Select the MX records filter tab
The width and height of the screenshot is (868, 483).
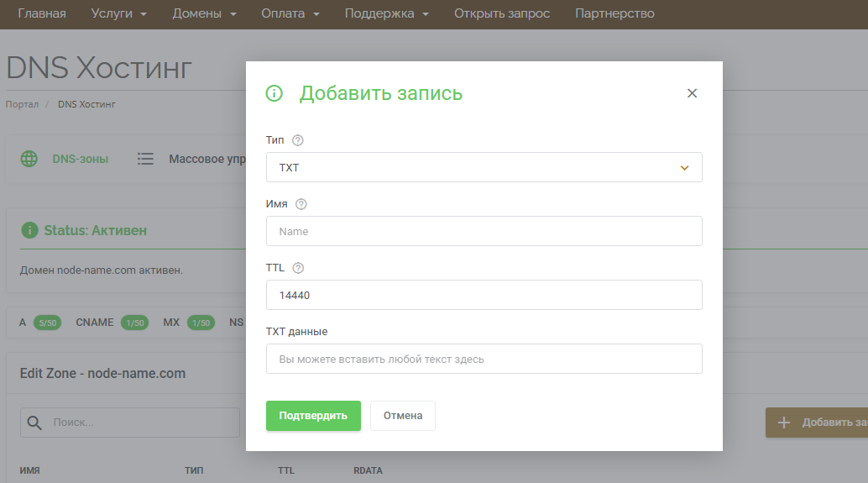(x=171, y=323)
